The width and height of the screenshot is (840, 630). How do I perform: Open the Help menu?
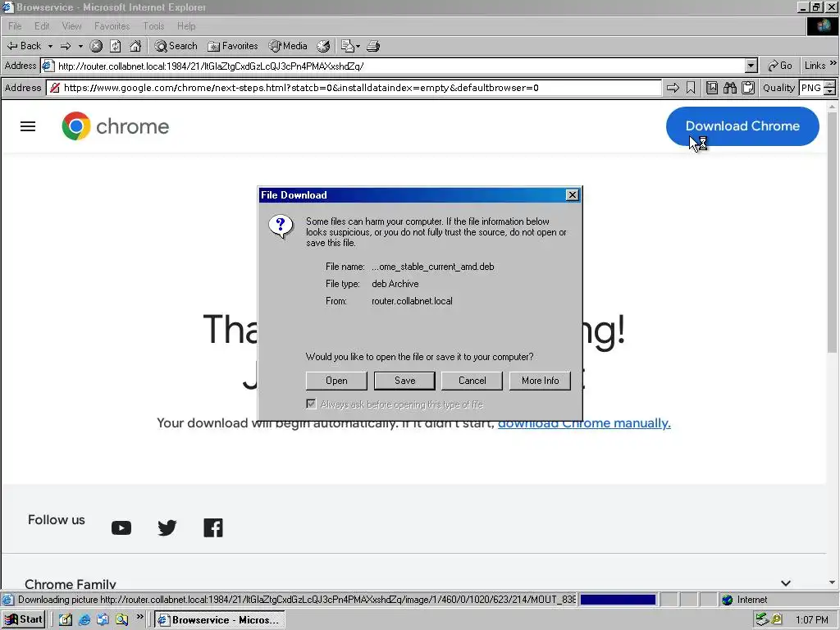click(186, 26)
